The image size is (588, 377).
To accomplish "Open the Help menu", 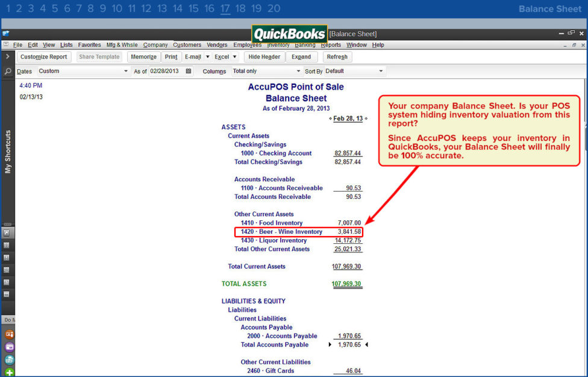I will (x=378, y=45).
